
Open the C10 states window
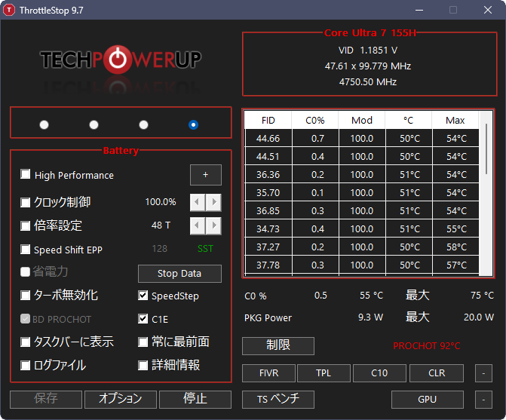[x=379, y=373]
